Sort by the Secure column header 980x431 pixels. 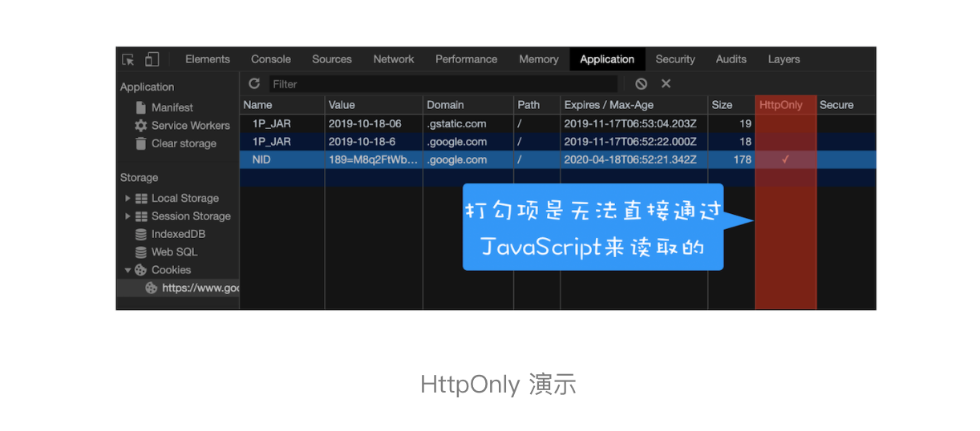point(846,105)
